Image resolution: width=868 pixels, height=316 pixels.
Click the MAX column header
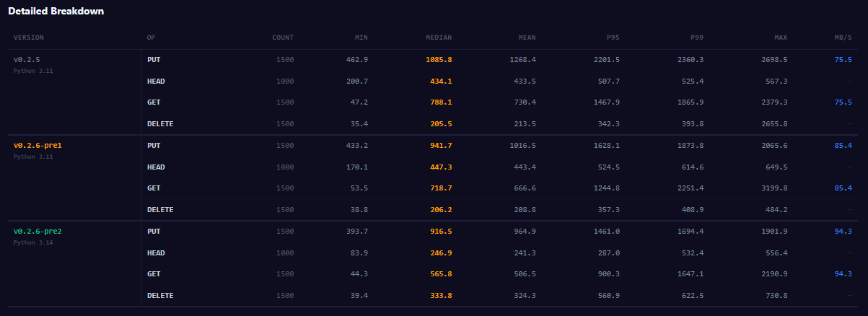coord(780,37)
